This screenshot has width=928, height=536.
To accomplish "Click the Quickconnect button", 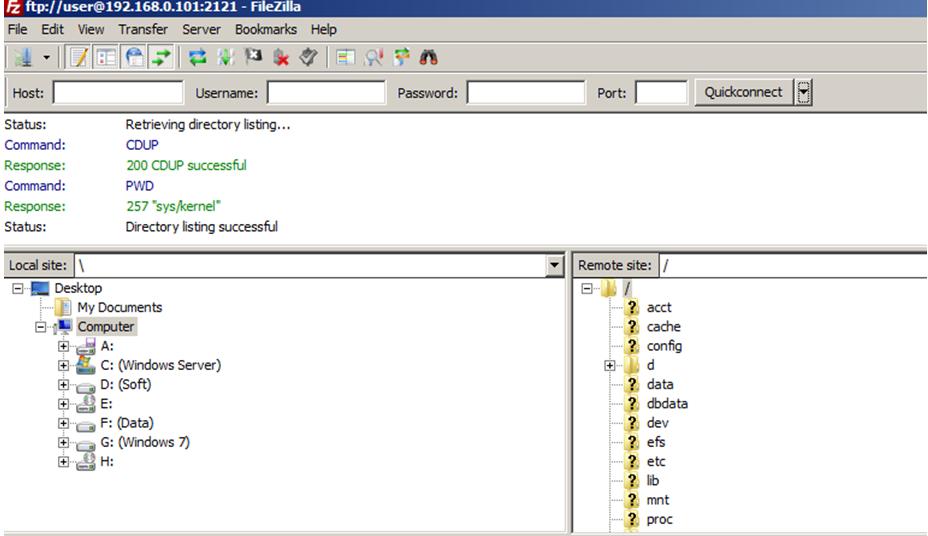I will point(743,92).
